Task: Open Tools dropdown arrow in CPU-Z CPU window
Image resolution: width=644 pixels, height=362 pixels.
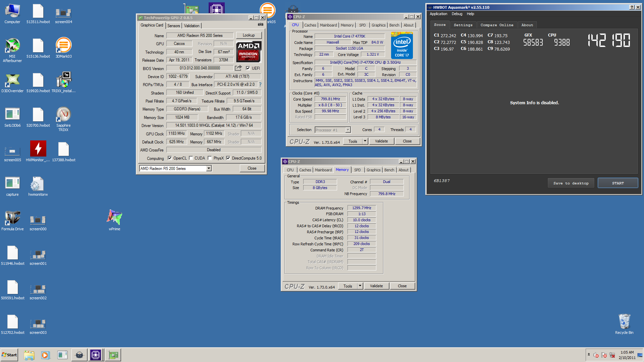Action: pos(365,141)
